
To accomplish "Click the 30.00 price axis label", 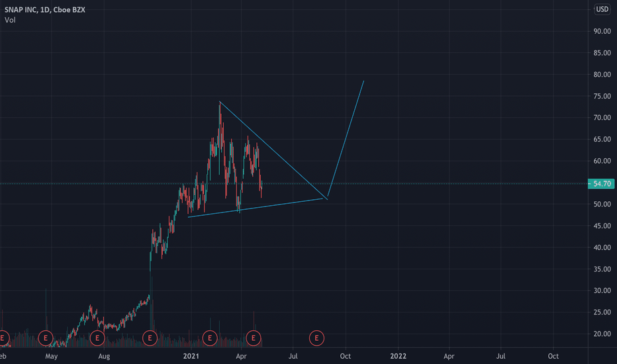I will (x=602, y=291).
